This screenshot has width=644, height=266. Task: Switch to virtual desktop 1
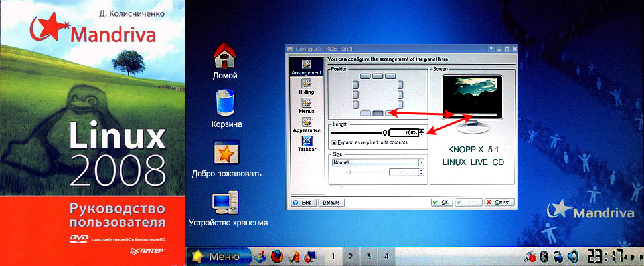(x=333, y=257)
